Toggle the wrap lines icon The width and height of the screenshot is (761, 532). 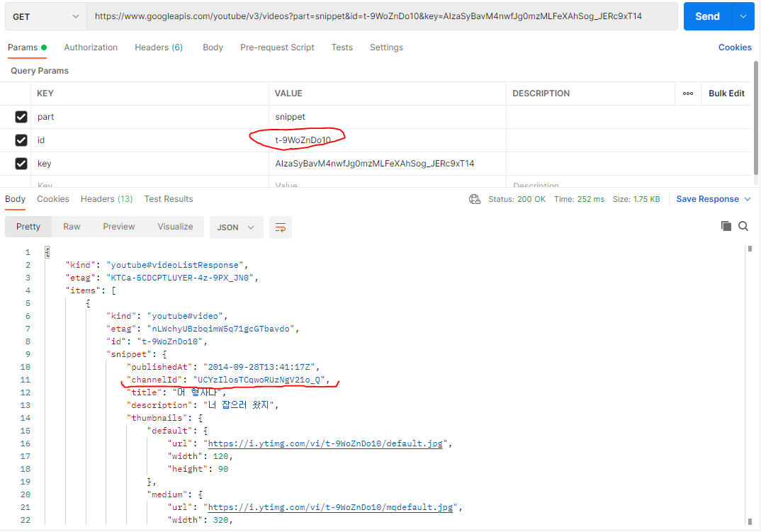click(281, 227)
